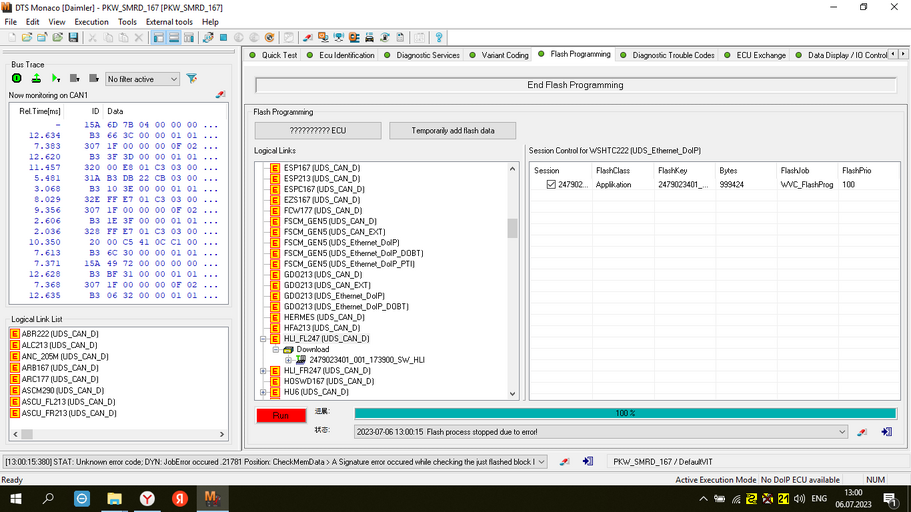Image resolution: width=911 pixels, height=512 pixels.
Task: Toggle the first window layout button in toolbar
Action: 159,38
